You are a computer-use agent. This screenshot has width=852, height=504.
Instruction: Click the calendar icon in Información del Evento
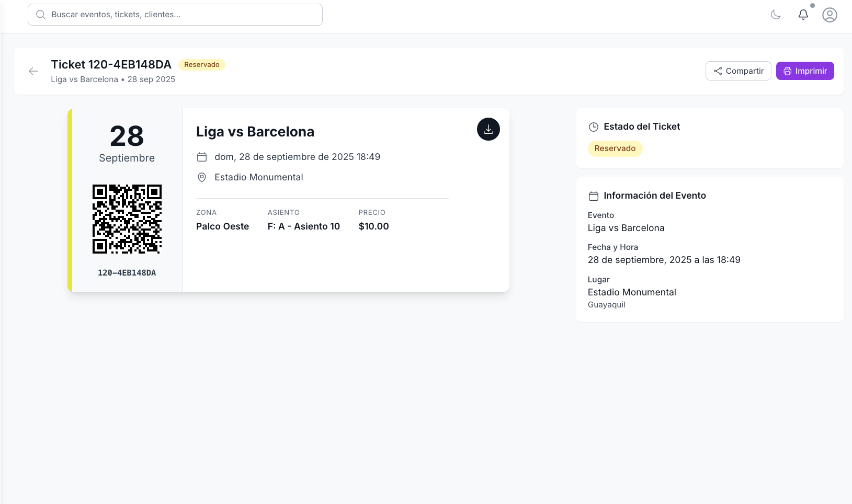pyautogui.click(x=593, y=195)
